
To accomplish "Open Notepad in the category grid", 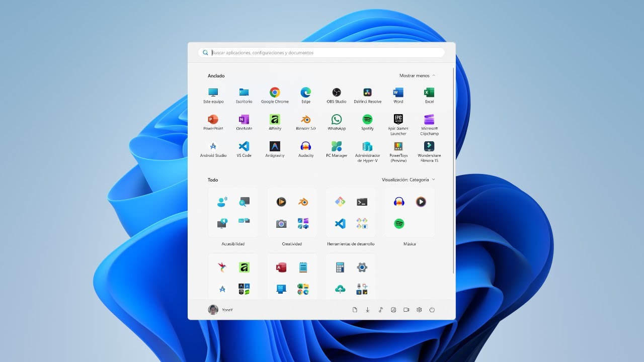I will [x=303, y=267].
